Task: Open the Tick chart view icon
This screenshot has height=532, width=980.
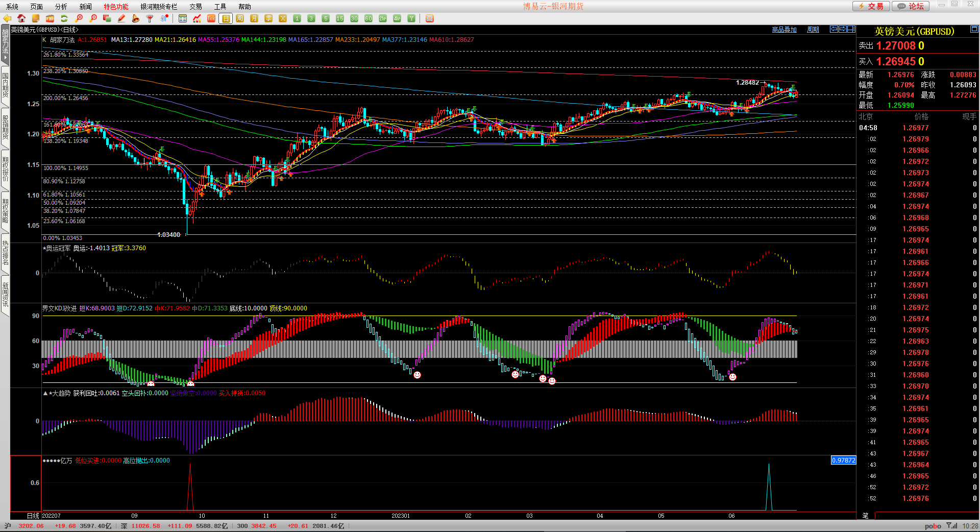Action: click(x=211, y=18)
